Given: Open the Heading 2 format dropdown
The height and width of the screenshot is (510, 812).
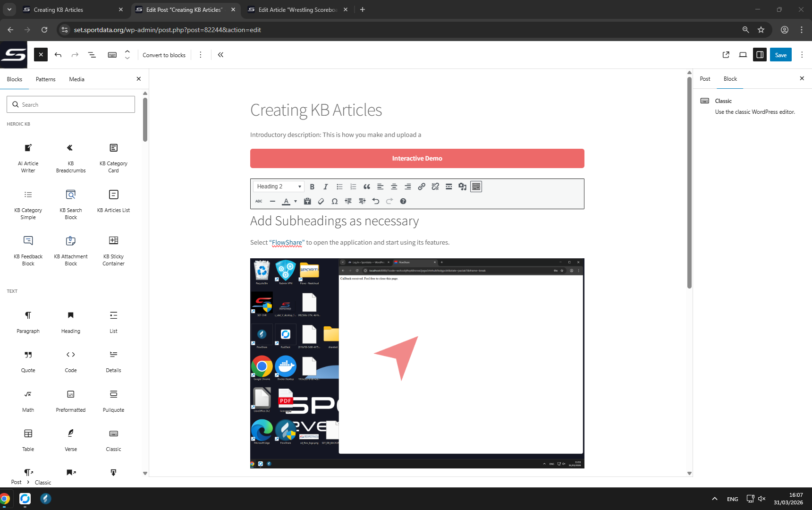Looking at the screenshot, I should [x=279, y=187].
